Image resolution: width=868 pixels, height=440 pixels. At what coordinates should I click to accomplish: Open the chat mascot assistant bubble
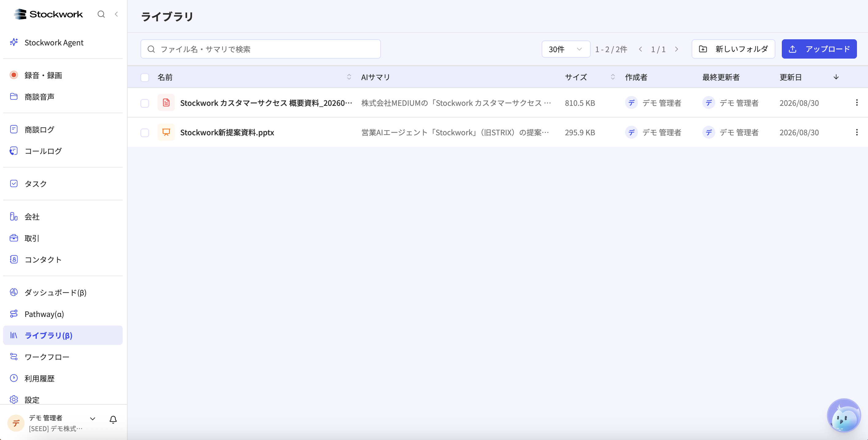click(844, 415)
